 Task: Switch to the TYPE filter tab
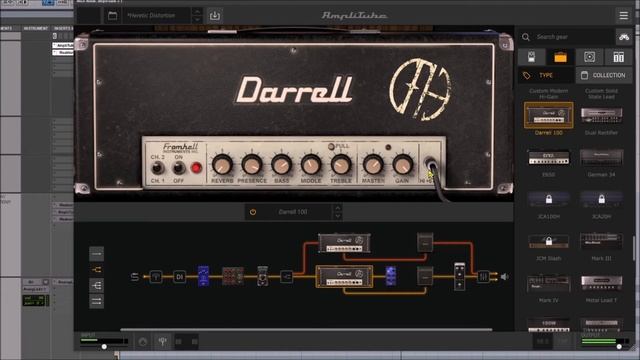(546, 76)
